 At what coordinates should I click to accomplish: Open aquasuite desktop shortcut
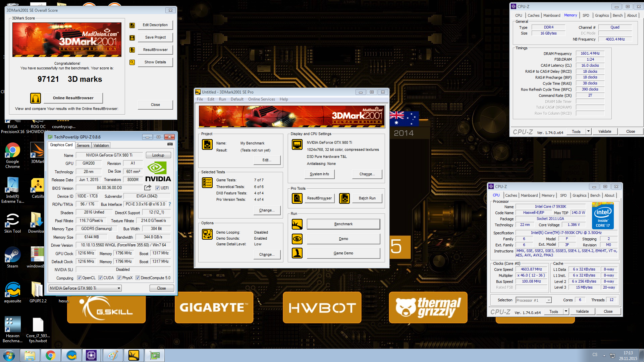13,292
